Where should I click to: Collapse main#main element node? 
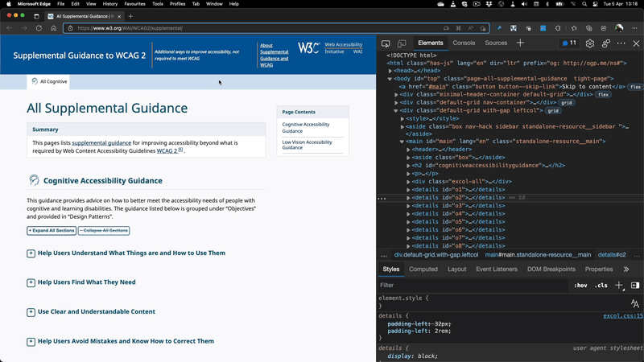pyautogui.click(x=402, y=142)
